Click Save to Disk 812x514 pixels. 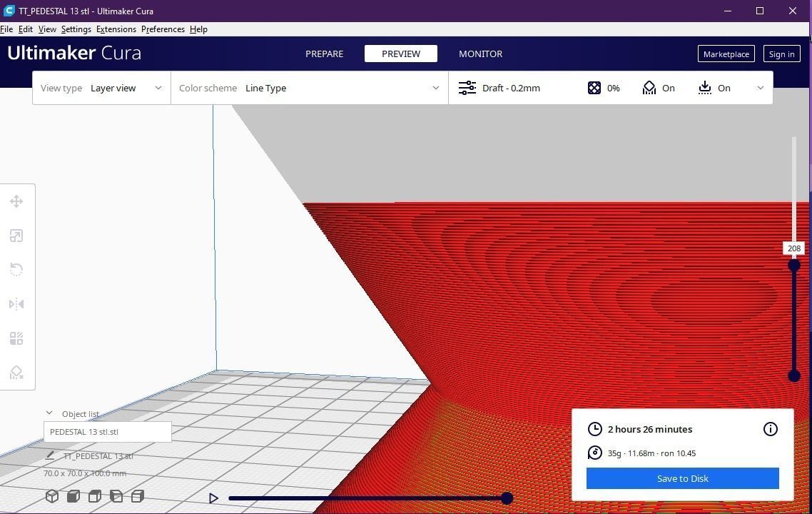683,478
